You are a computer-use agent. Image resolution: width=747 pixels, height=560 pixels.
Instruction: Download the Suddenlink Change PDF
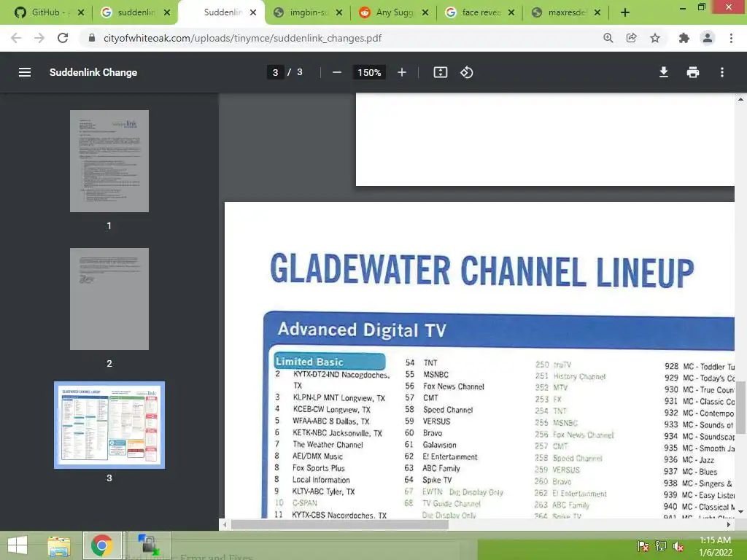pos(664,72)
